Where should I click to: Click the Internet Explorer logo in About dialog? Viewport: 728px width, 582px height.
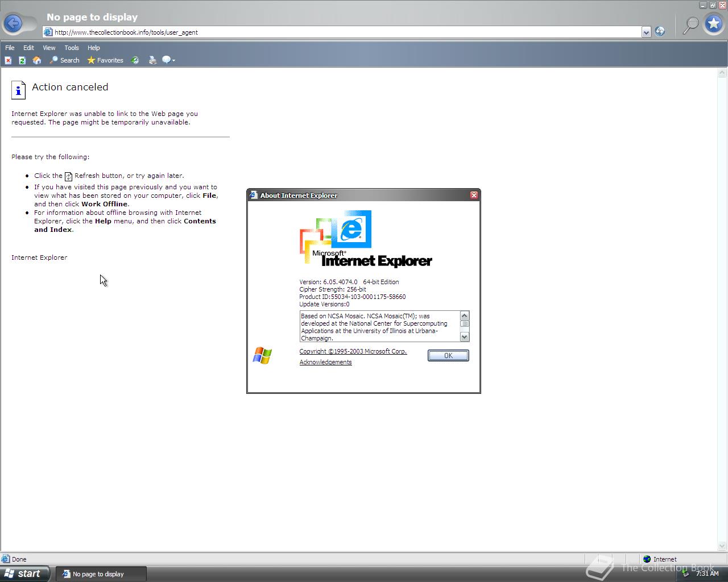point(366,239)
